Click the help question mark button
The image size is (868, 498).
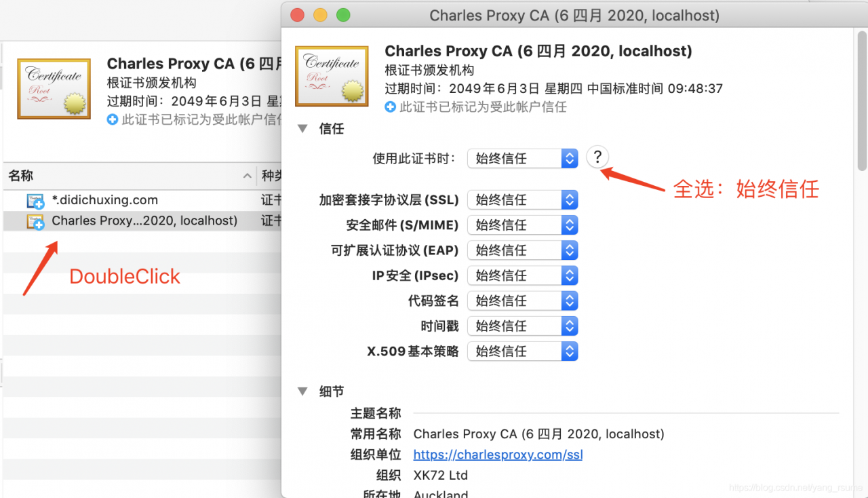(x=597, y=157)
